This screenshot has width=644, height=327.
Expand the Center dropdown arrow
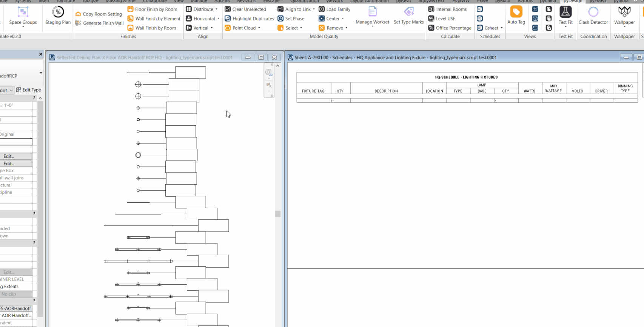click(x=343, y=19)
